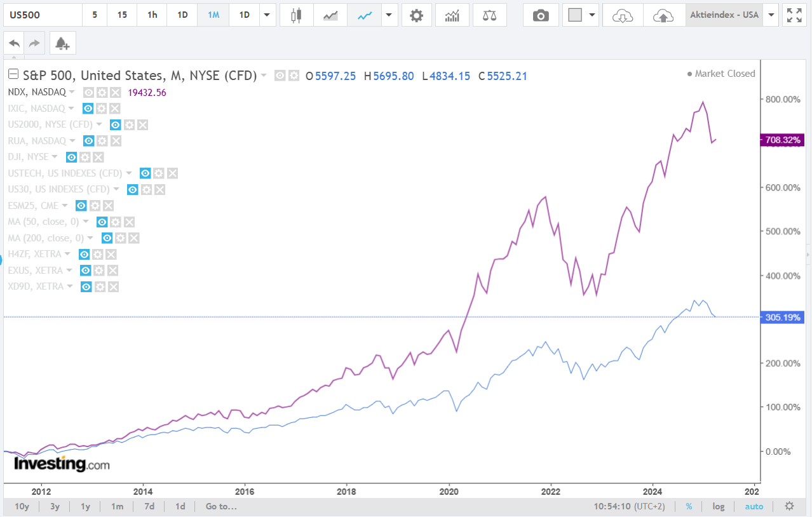Open the indicators icon
This screenshot has width=812, height=517.
(453, 15)
